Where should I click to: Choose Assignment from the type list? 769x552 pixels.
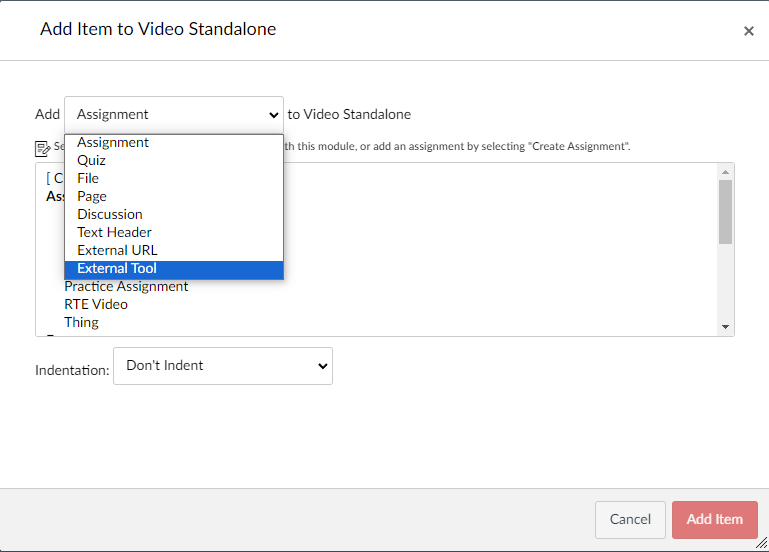pos(174,142)
